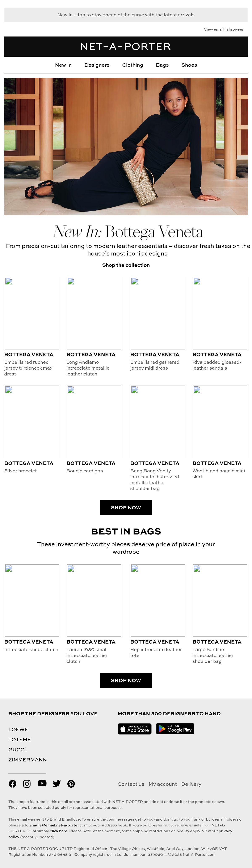Viewport: 252px width, 868px height.
Task: Click the LOEWE designer link
Action: (18, 730)
